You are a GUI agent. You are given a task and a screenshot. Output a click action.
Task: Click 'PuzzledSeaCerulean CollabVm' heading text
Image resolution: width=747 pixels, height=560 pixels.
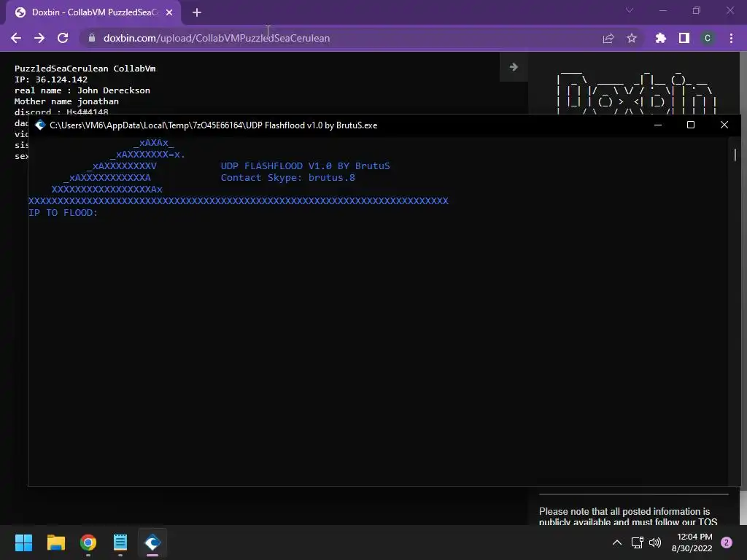(x=85, y=69)
